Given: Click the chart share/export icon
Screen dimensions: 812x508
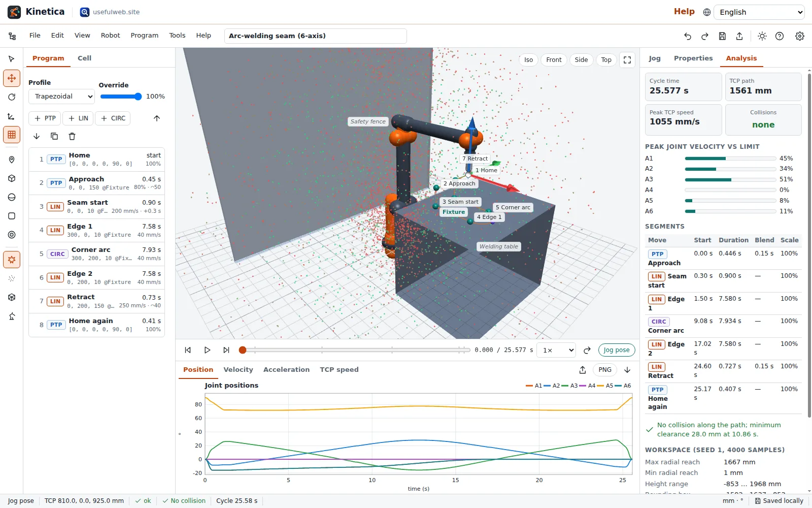Looking at the screenshot, I should [x=583, y=370].
